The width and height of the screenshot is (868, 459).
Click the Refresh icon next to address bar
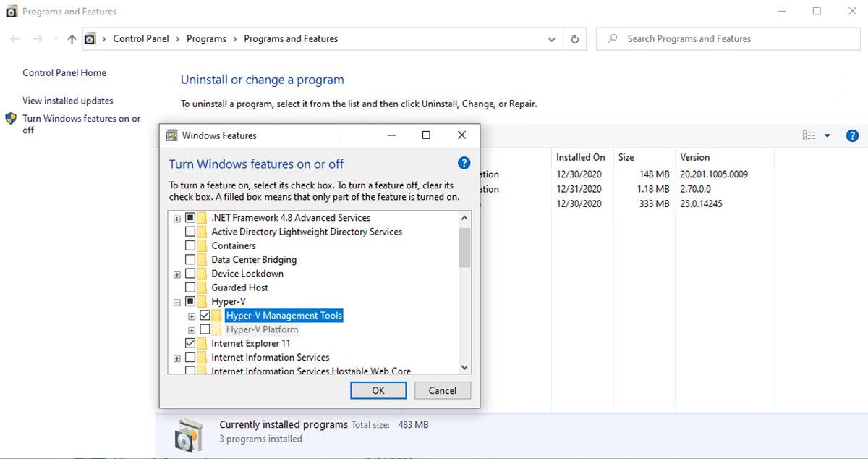[574, 38]
